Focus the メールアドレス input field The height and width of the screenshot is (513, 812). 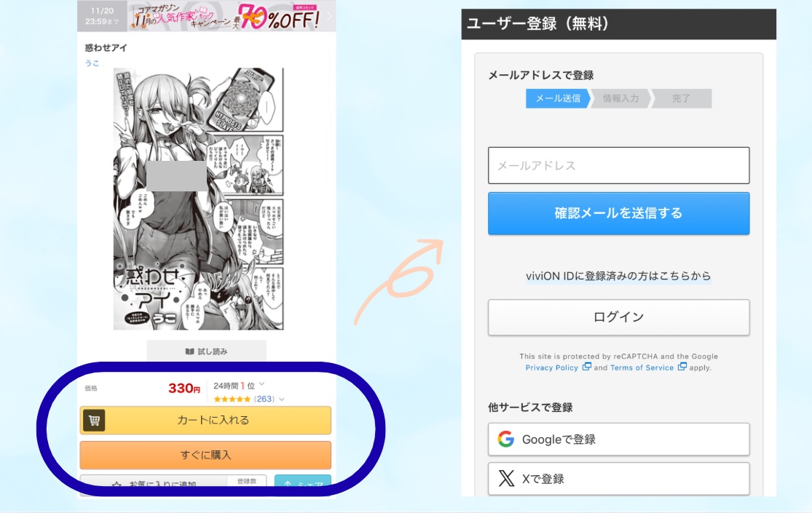click(x=618, y=166)
